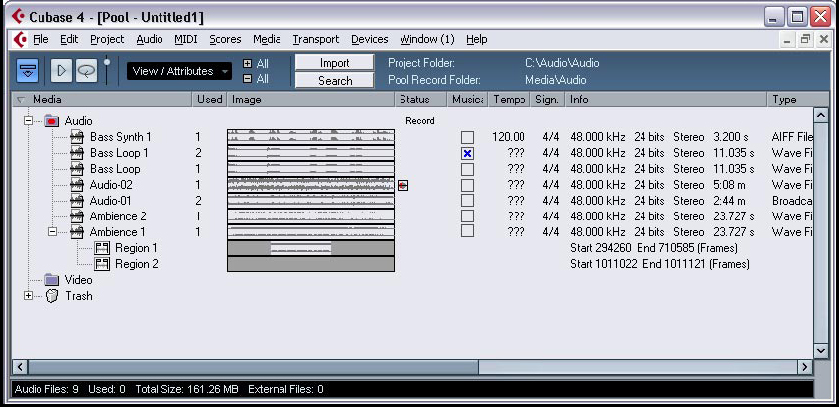
Task: Open the Scores menu
Action: pos(225,40)
